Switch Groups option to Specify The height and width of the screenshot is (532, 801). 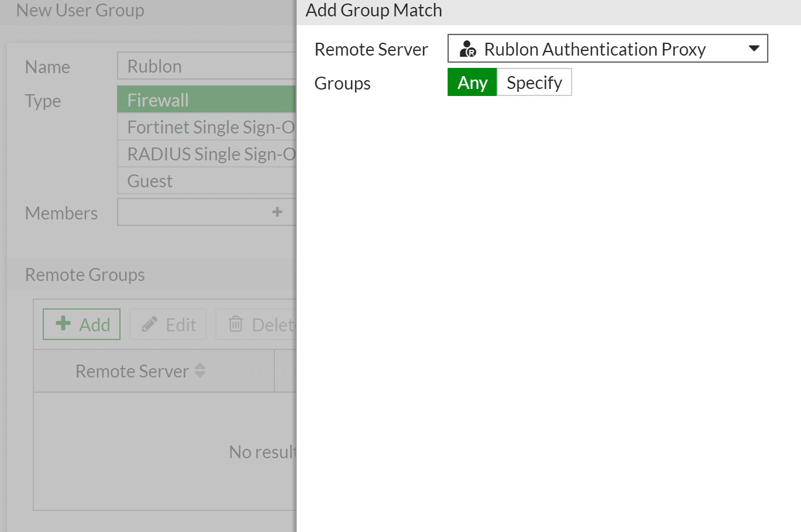[x=534, y=83]
